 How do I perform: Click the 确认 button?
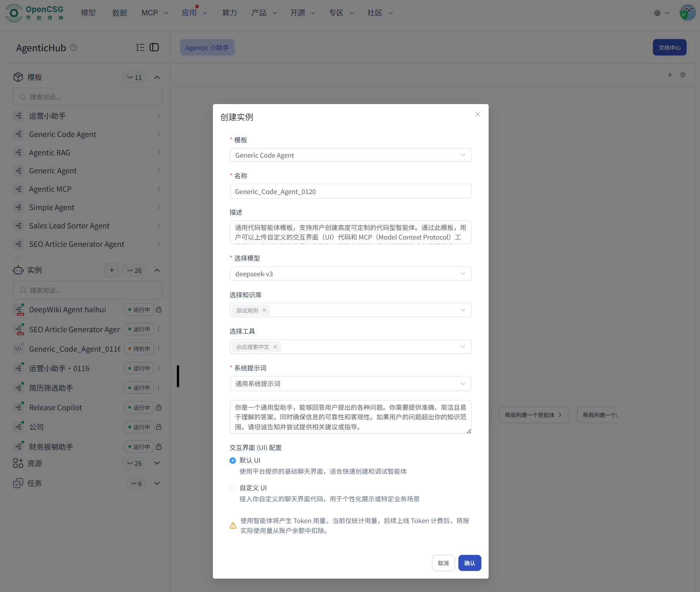[469, 563]
